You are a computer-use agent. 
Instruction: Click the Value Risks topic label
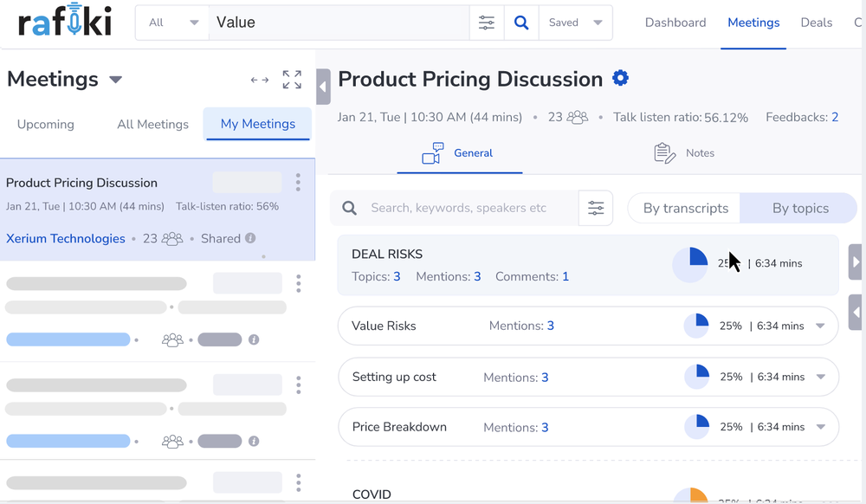tap(384, 326)
